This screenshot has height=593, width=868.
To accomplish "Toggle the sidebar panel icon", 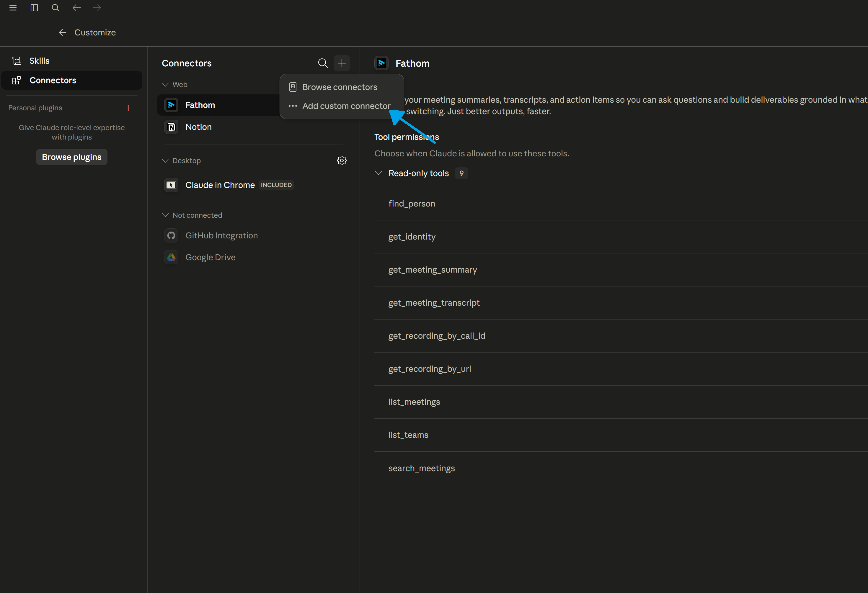I will pos(34,8).
